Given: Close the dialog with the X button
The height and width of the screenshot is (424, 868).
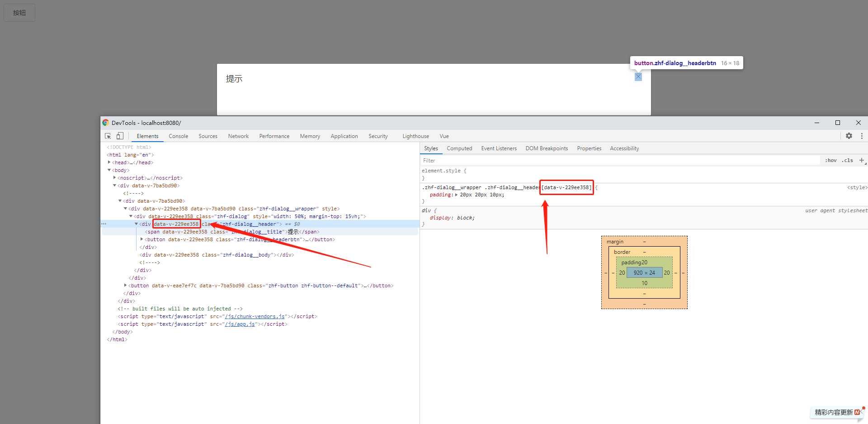Looking at the screenshot, I should click(x=638, y=77).
